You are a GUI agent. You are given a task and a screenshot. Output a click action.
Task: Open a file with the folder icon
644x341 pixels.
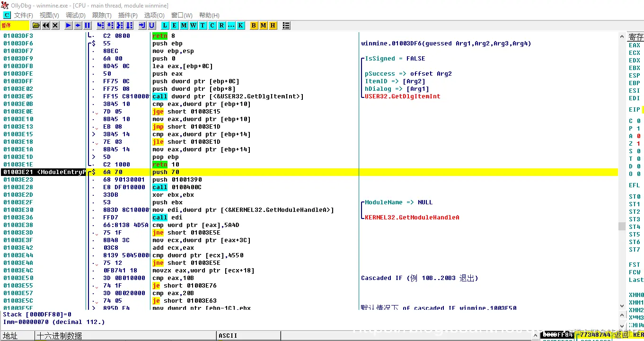[36, 26]
